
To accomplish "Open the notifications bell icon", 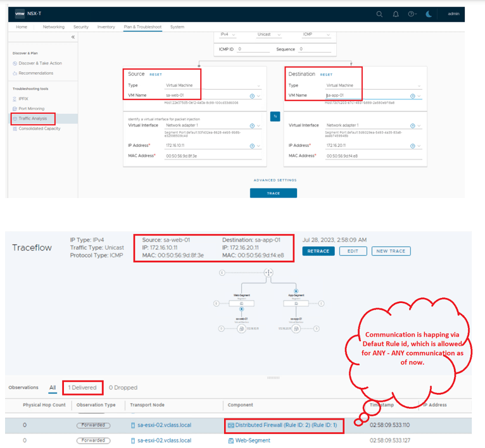I will click(396, 13).
